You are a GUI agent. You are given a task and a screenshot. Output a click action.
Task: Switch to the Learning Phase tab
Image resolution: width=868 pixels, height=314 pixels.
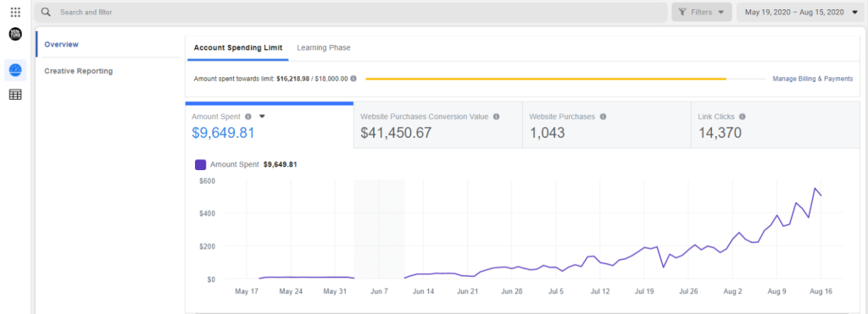click(324, 47)
